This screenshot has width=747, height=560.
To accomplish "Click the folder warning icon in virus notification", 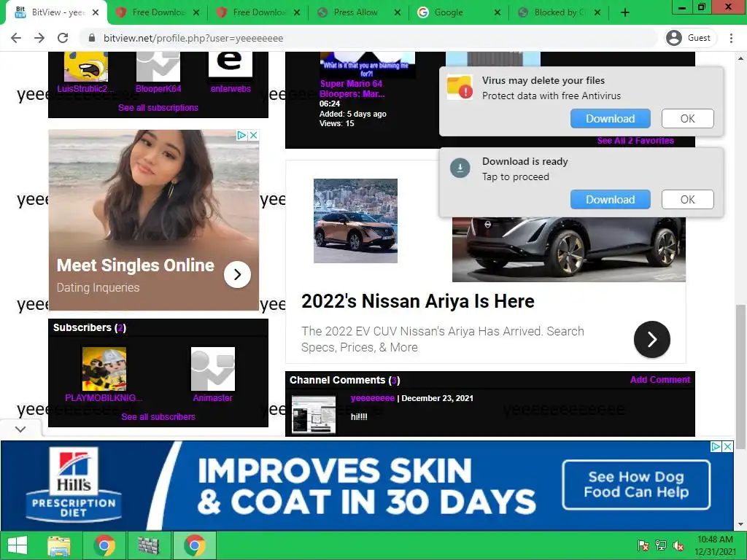I will click(x=460, y=87).
